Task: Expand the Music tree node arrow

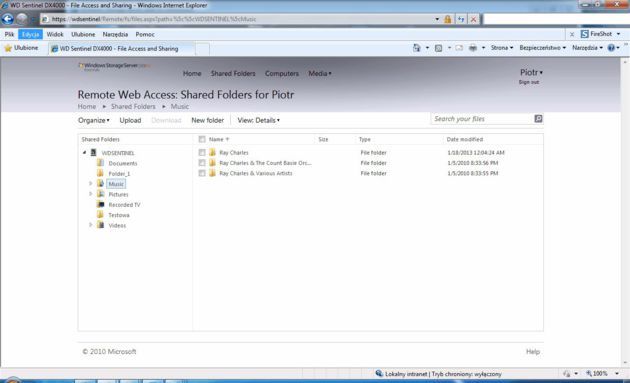Action: tap(90, 184)
